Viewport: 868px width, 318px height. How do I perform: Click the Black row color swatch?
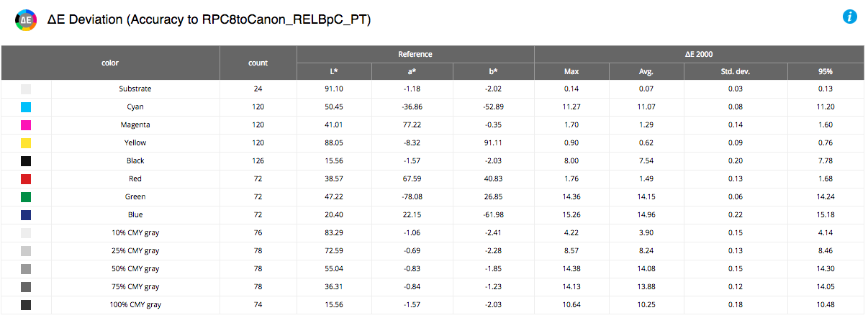pyautogui.click(x=26, y=161)
